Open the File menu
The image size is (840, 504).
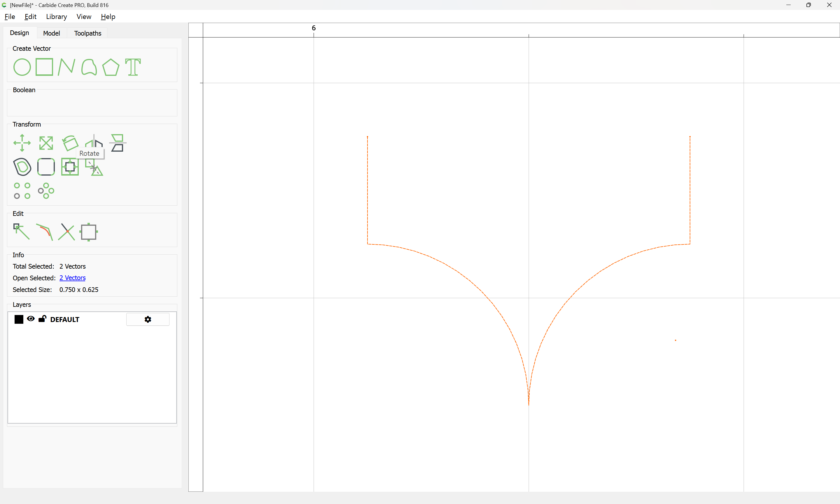point(10,16)
